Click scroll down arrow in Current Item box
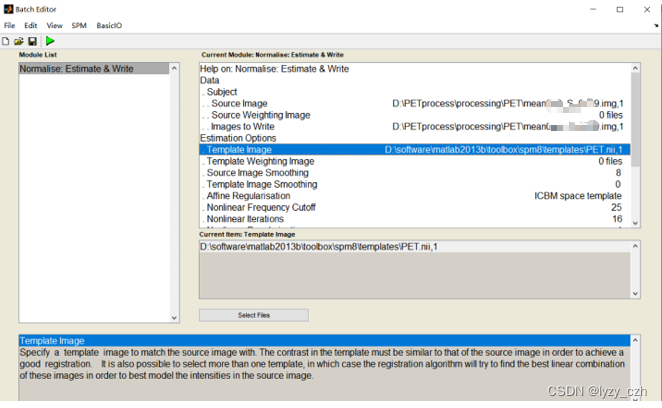Image resolution: width=662 pixels, height=408 pixels. coord(635,294)
